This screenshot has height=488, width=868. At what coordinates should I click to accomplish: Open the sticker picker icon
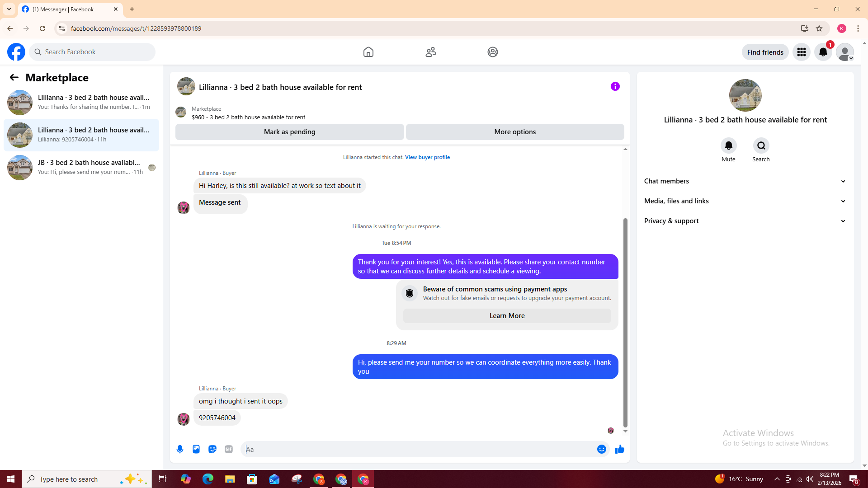coord(212,449)
